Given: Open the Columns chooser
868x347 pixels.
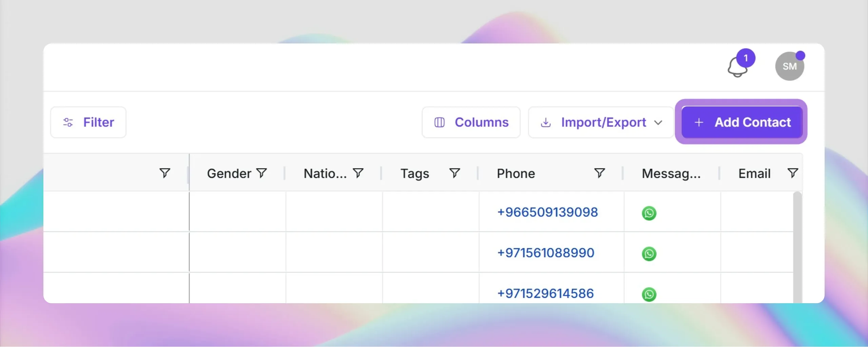Looking at the screenshot, I should pos(471,122).
